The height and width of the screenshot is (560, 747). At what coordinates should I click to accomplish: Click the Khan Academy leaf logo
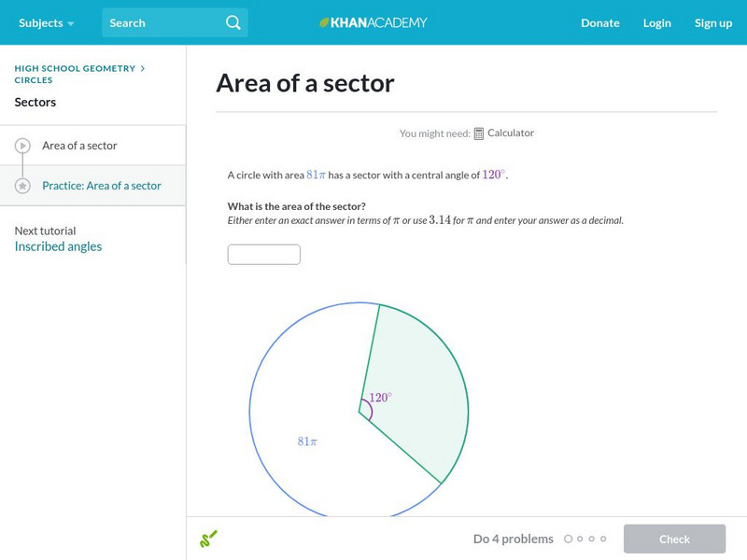pyautogui.click(x=324, y=22)
